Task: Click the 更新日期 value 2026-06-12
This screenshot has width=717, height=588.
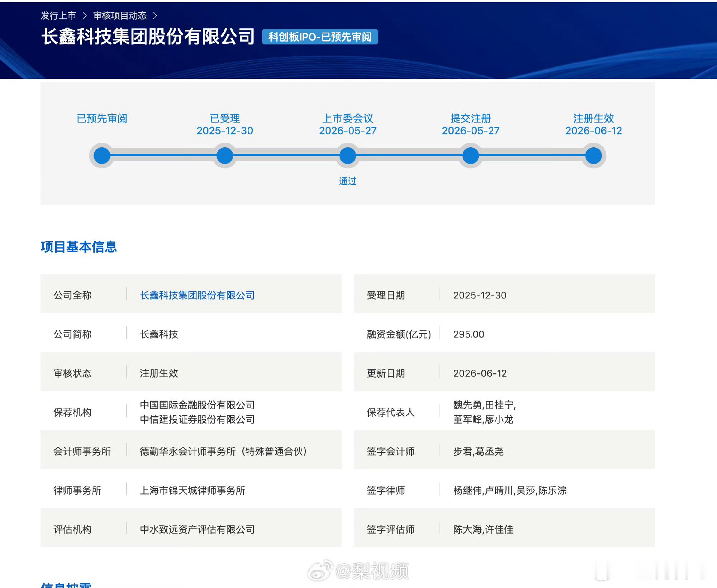Action: 480,373
